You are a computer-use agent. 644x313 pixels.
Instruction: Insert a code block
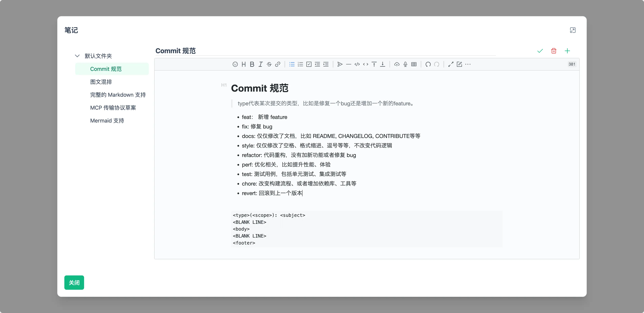pyautogui.click(x=357, y=64)
